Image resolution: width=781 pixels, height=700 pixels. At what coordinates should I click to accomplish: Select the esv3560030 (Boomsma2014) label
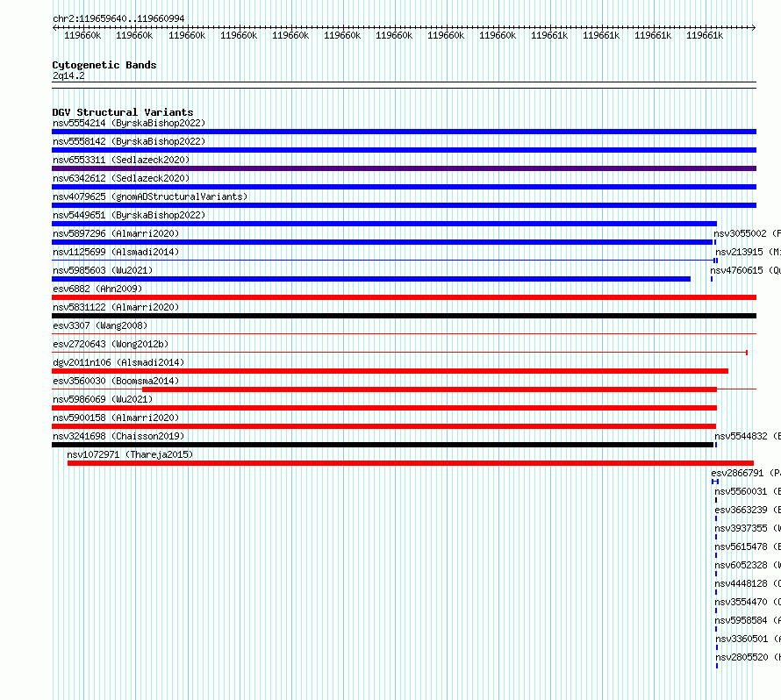pyautogui.click(x=116, y=381)
